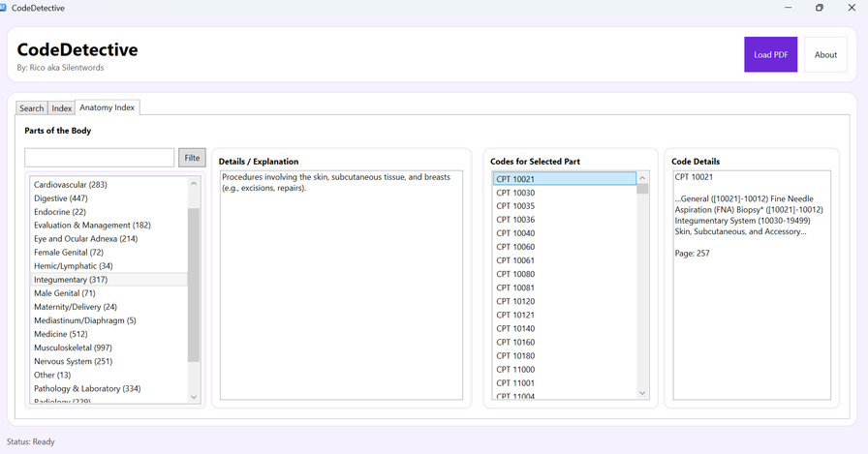The height and width of the screenshot is (454, 868).
Task: Click the CodeDetective app icon in title bar
Action: click(x=4, y=8)
